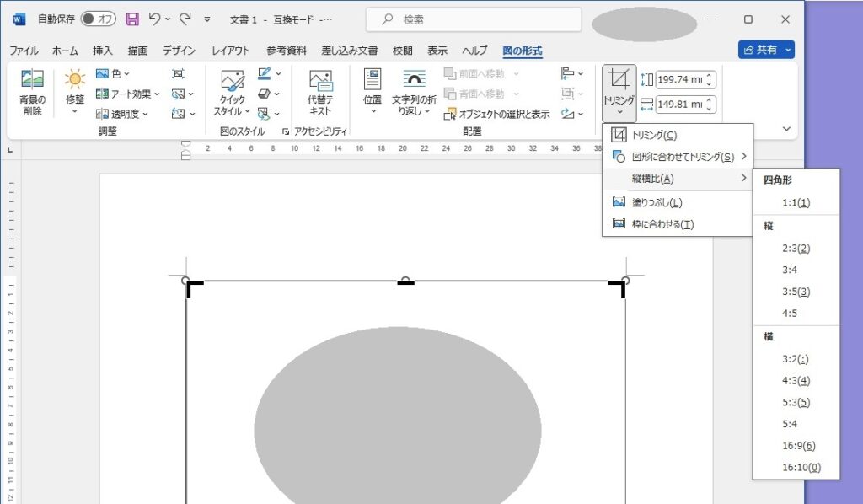Click the save floppy disk icon
Viewport: 863px width, 504px height.
132,19
